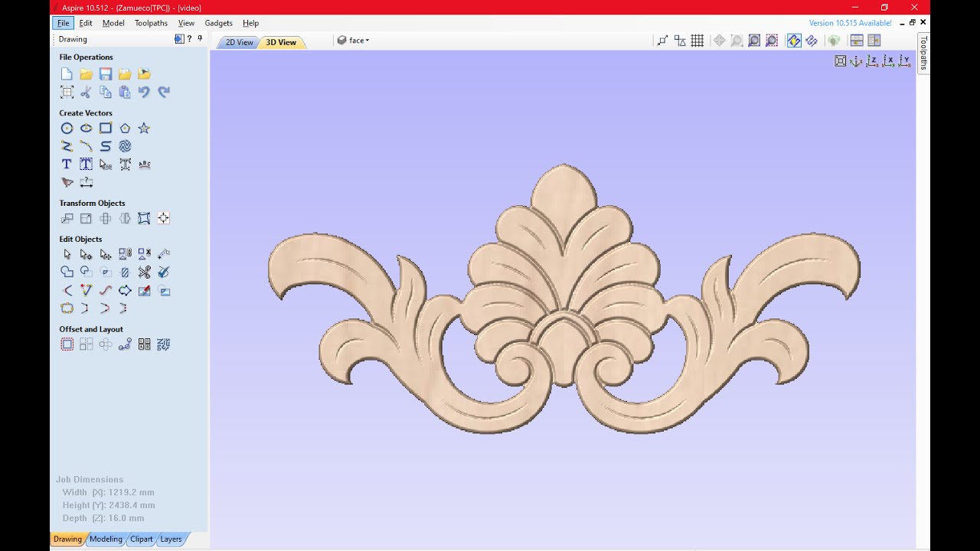Select the scissors Trim Vectors tool
This screenshot has height=551, width=980.
coord(144,272)
